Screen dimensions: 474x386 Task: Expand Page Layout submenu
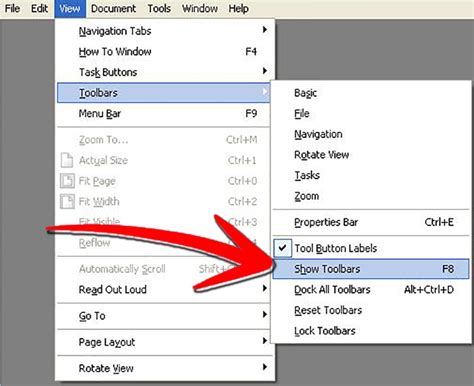tap(163, 342)
